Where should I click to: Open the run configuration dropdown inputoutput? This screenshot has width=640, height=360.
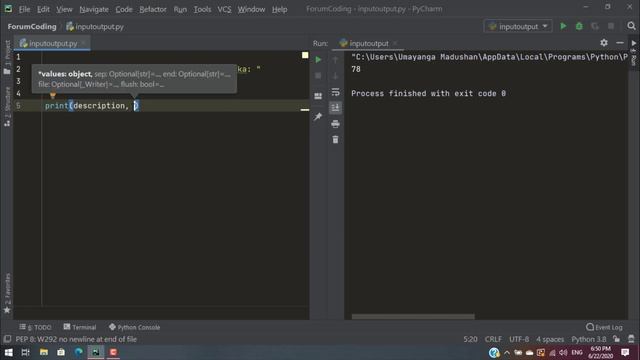click(518, 26)
